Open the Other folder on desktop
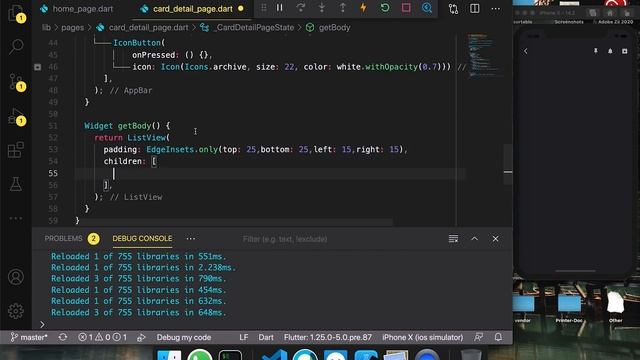 pyautogui.click(x=616, y=306)
